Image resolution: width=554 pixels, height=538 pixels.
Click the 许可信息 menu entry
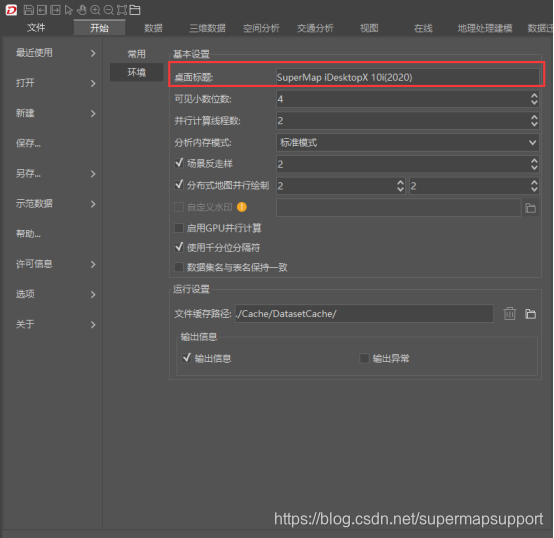(x=34, y=264)
